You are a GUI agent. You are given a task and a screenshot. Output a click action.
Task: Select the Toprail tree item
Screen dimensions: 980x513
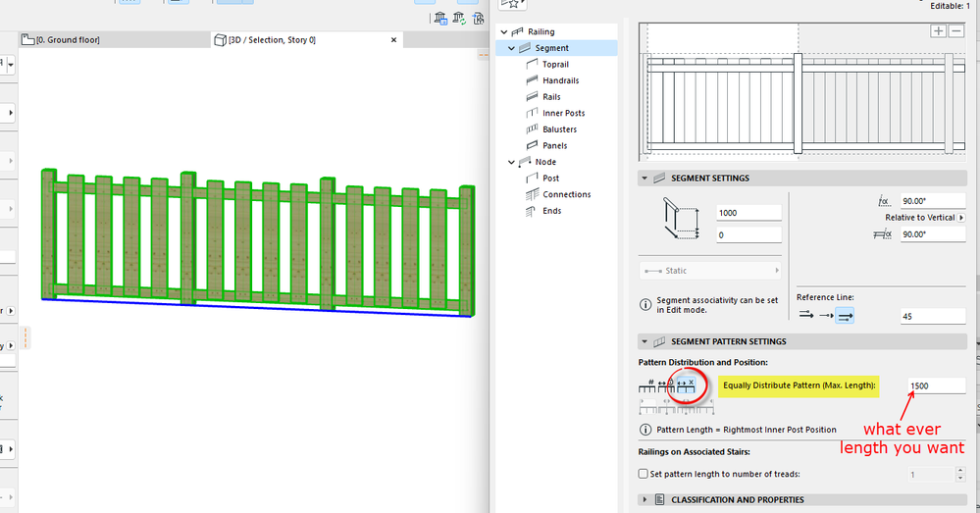(x=555, y=65)
